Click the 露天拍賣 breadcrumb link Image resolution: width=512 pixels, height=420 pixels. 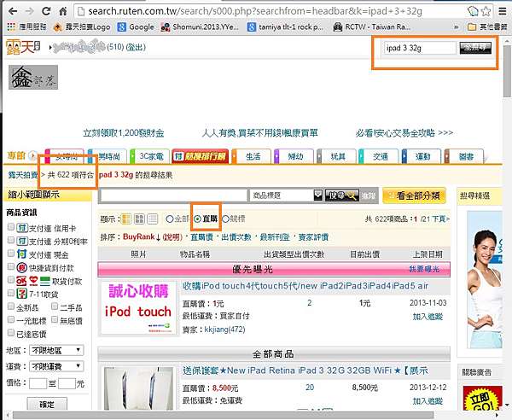23,175
